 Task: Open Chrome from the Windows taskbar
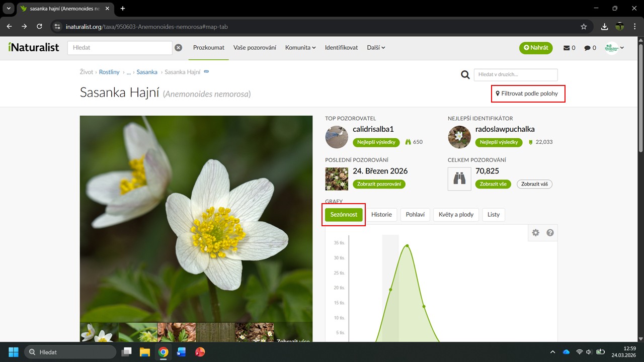point(163,352)
